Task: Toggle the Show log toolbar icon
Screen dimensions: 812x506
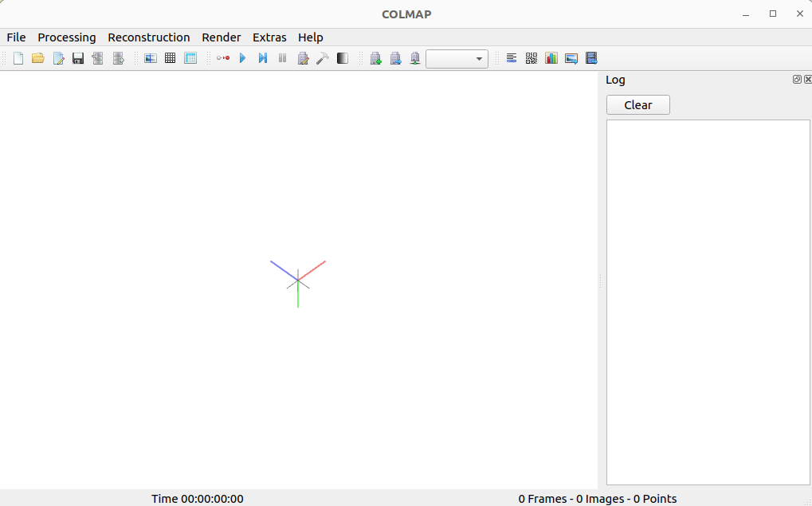Action: click(x=512, y=58)
